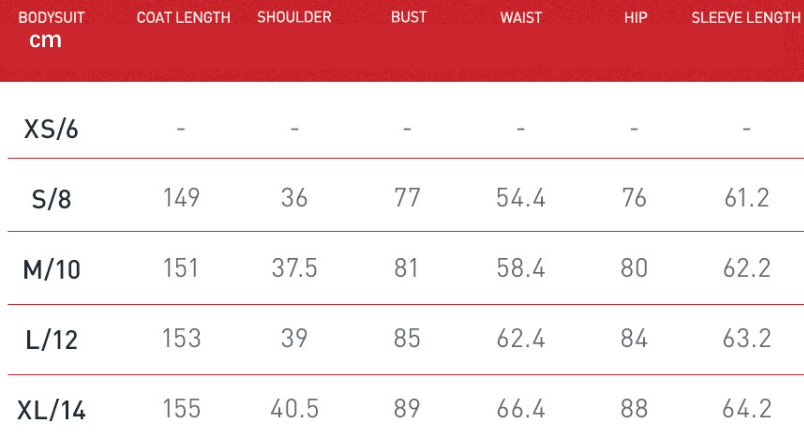Viewport: 804px width, 435px height.
Task: Click the BODYSUIT header label
Action: pyautogui.click(x=46, y=18)
